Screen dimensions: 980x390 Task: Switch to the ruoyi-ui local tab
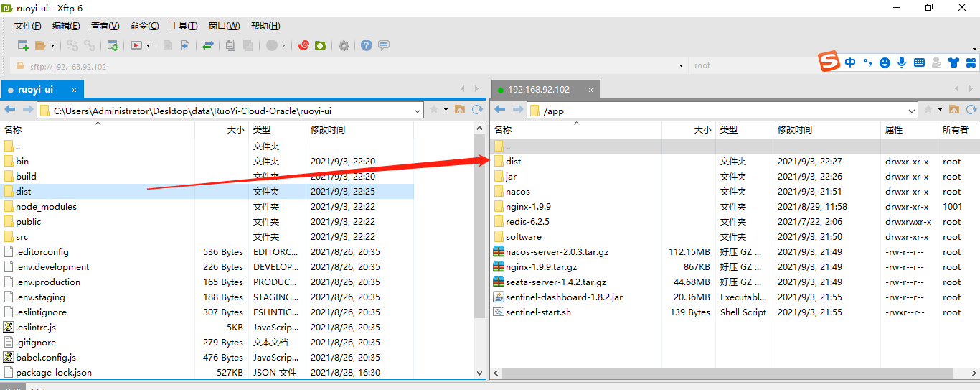pyautogui.click(x=35, y=90)
